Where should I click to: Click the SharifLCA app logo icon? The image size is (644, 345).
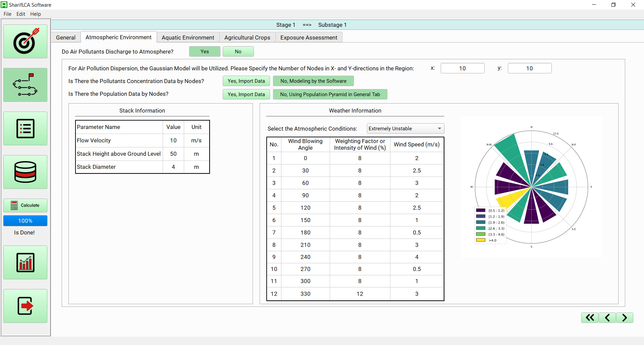pos(4,5)
